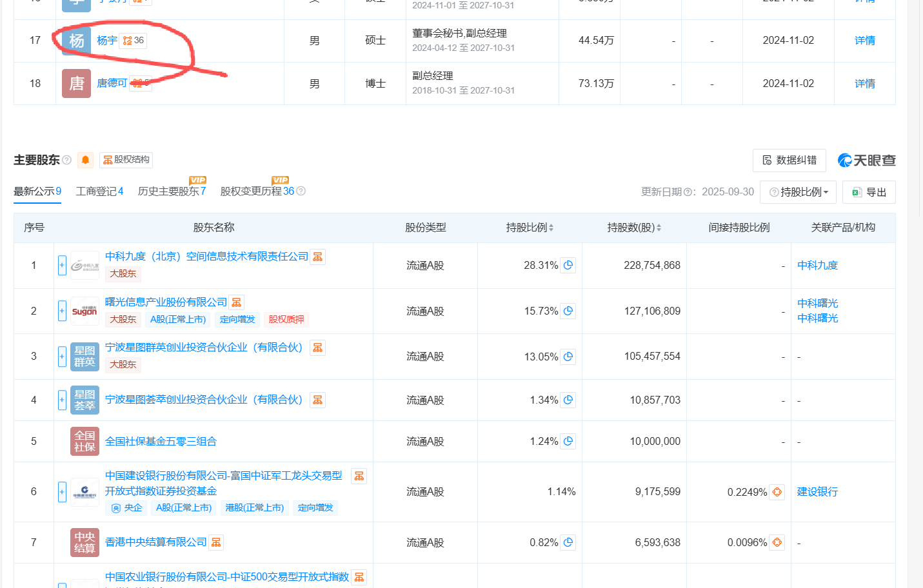Open 建设银行 related institution link

coord(817,492)
